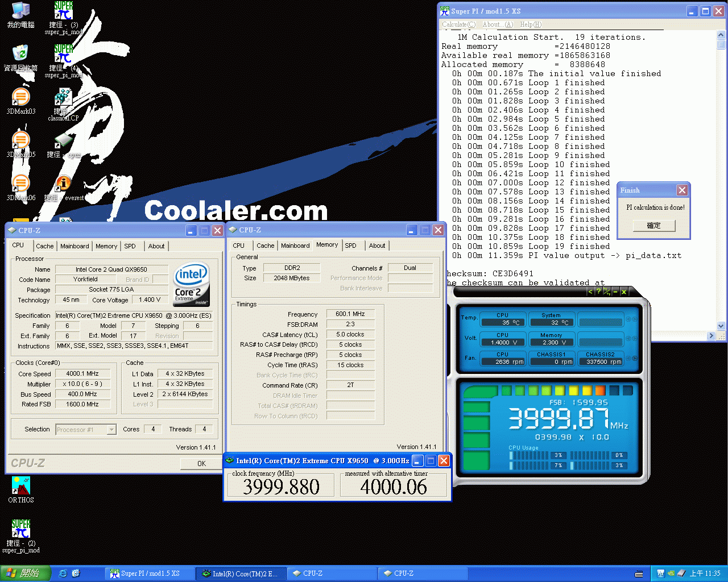The image size is (728, 582).
Task: Click the Intel Core 2 Extreme logo
Action: coord(192,284)
